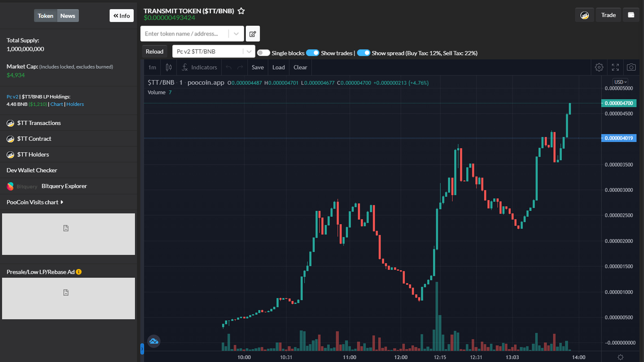Toggle Show trades switch
The image size is (644, 362).
click(313, 53)
